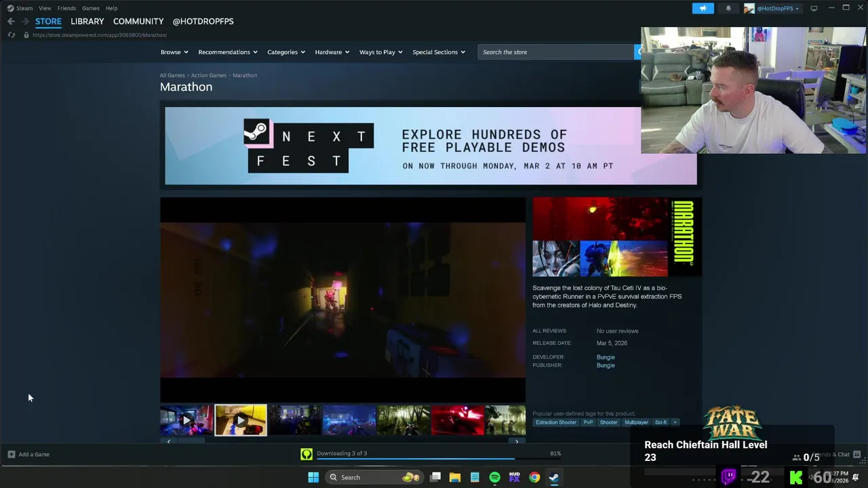Select the STORE tab
Viewport: 868px width, 488px height.
click(48, 22)
